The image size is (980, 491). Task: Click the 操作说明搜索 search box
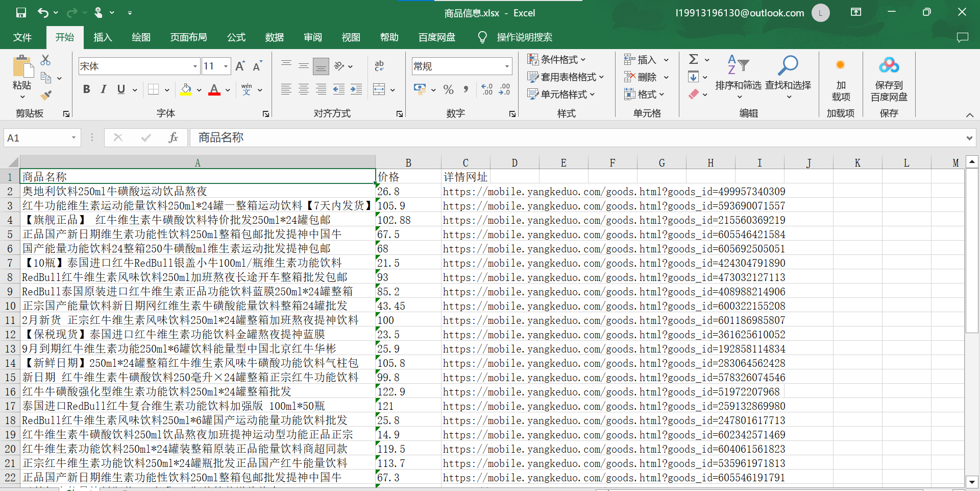click(x=524, y=37)
